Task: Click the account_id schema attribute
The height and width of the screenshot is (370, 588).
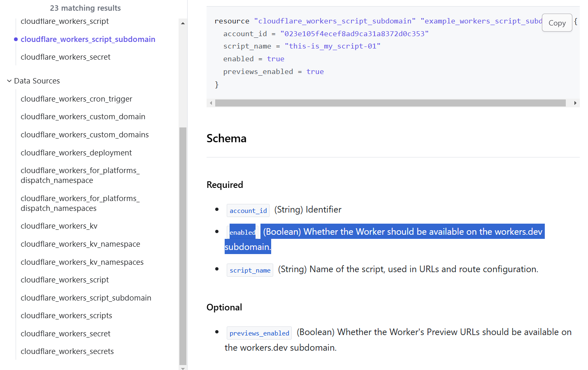Action: [x=248, y=210]
